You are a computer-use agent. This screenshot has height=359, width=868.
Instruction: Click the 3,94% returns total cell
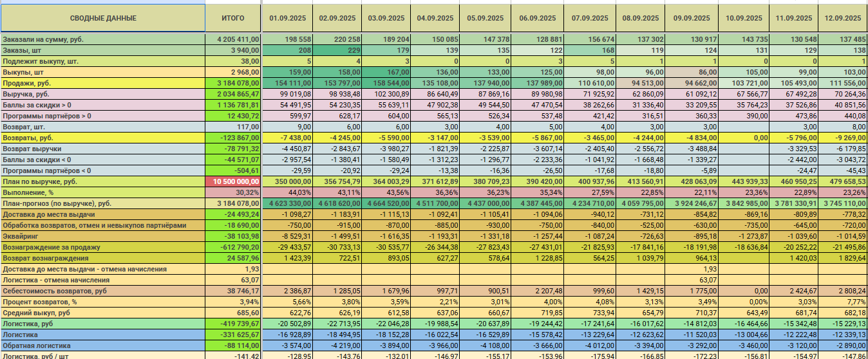pyautogui.click(x=233, y=302)
